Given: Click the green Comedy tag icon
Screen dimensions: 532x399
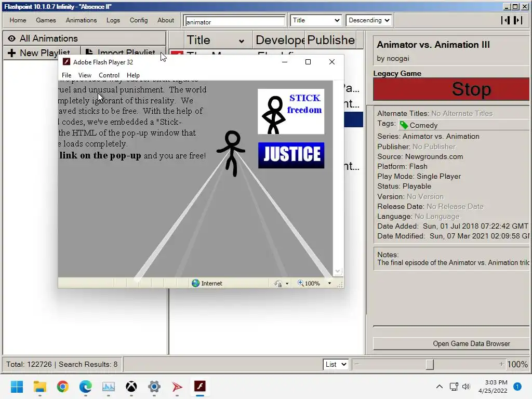Looking at the screenshot, I should pos(404,125).
